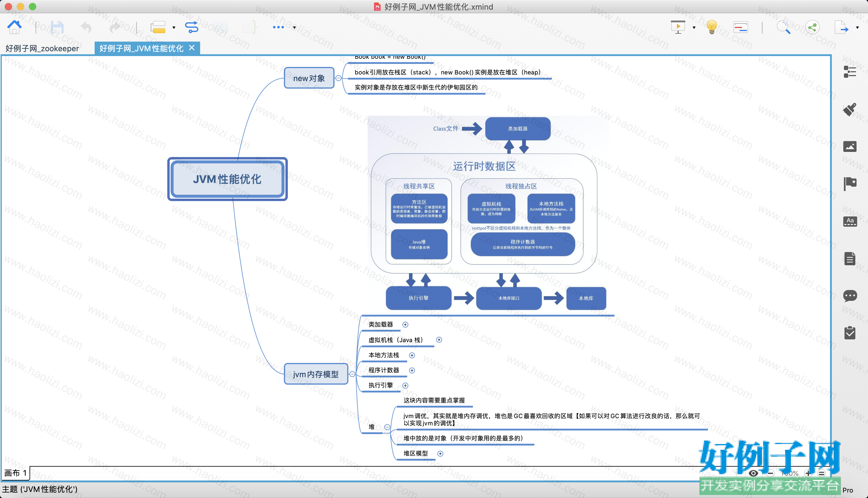Select the new对象 topic node
The height and width of the screenshot is (498, 868).
309,78
